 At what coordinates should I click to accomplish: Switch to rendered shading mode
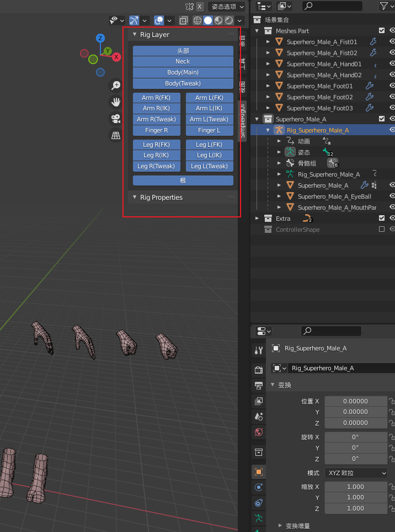click(x=229, y=20)
